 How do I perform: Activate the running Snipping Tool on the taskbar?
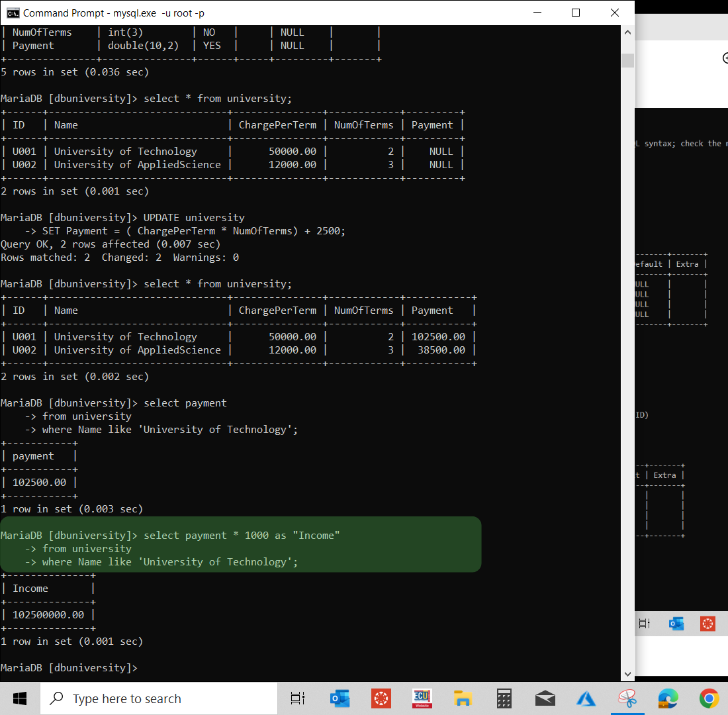tap(627, 698)
